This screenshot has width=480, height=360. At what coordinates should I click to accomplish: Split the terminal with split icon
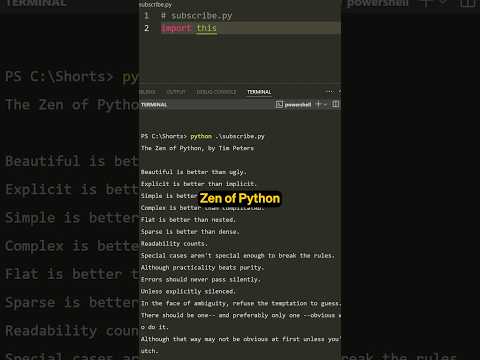coord(336,104)
